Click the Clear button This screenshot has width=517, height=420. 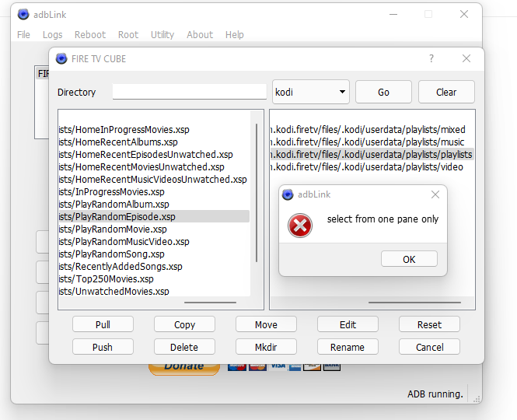pyautogui.click(x=446, y=92)
